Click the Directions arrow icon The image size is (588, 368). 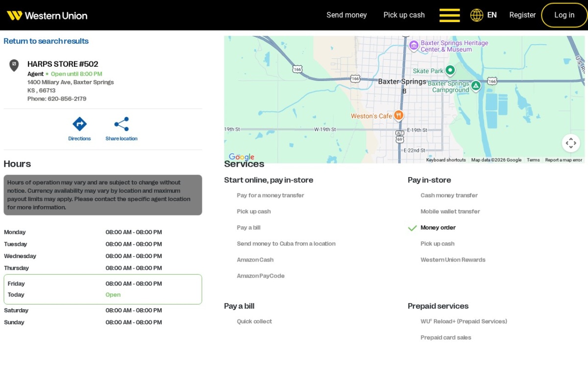point(79,124)
